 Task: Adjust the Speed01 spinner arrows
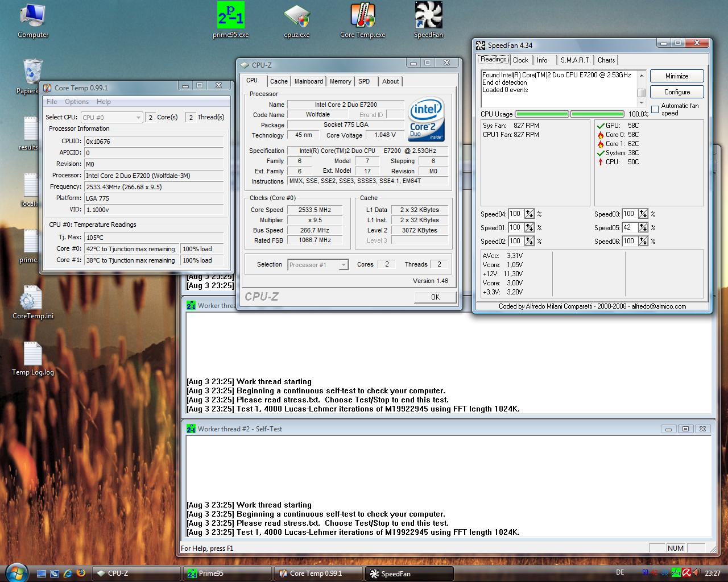(530, 227)
